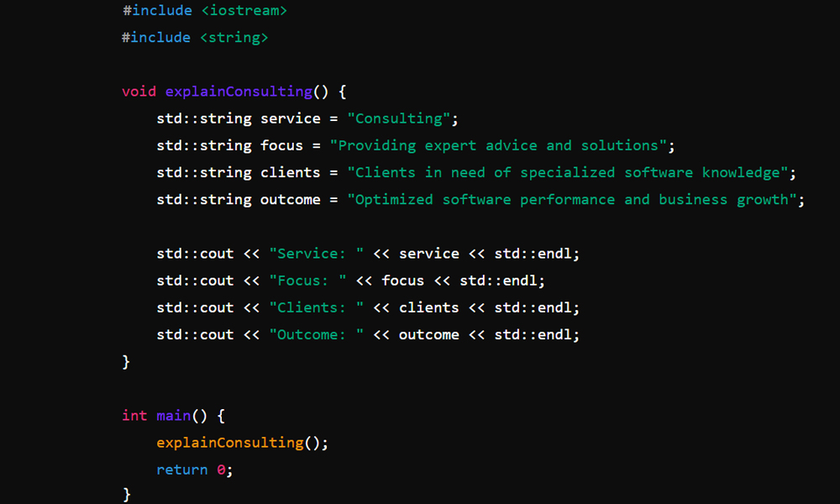Viewport: 840px width, 504px height.
Task: Click the int keyword before main
Action: (134, 416)
